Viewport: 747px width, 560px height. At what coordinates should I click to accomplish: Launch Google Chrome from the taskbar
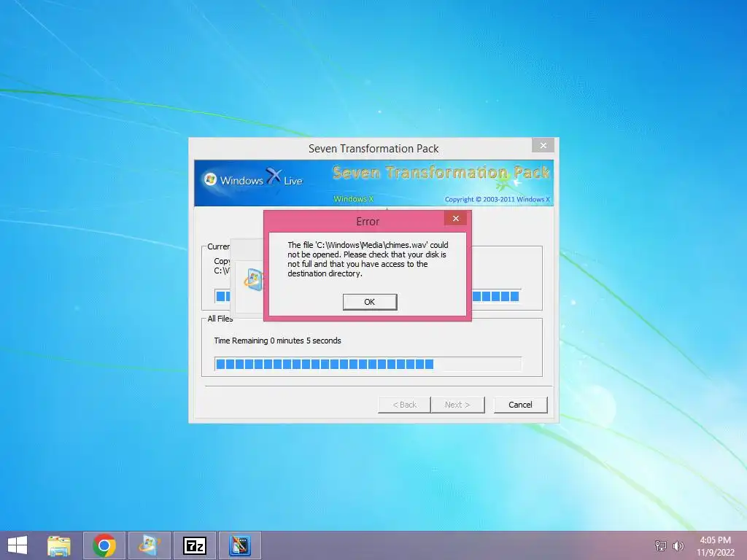(104, 545)
